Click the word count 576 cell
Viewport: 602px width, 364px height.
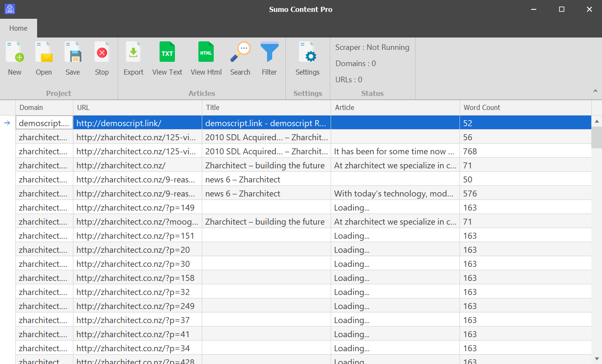tap(526, 194)
